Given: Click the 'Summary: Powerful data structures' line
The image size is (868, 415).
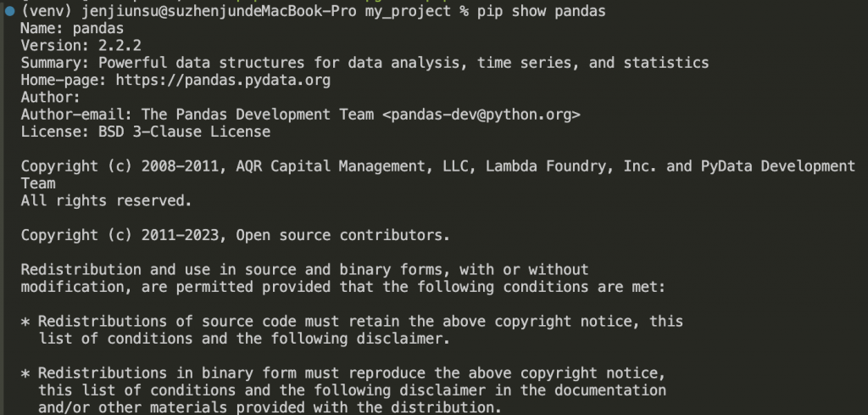Looking at the screenshot, I should (364, 63).
